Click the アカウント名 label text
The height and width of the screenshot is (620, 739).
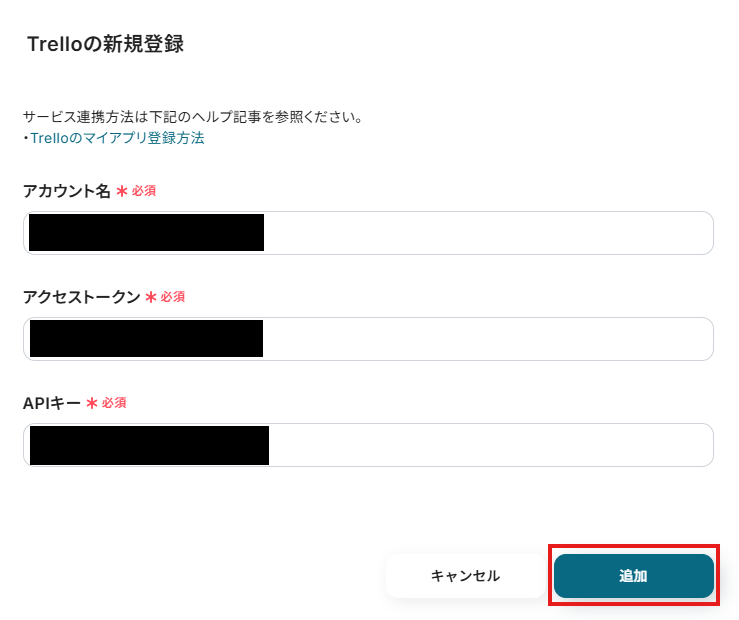coord(67,190)
